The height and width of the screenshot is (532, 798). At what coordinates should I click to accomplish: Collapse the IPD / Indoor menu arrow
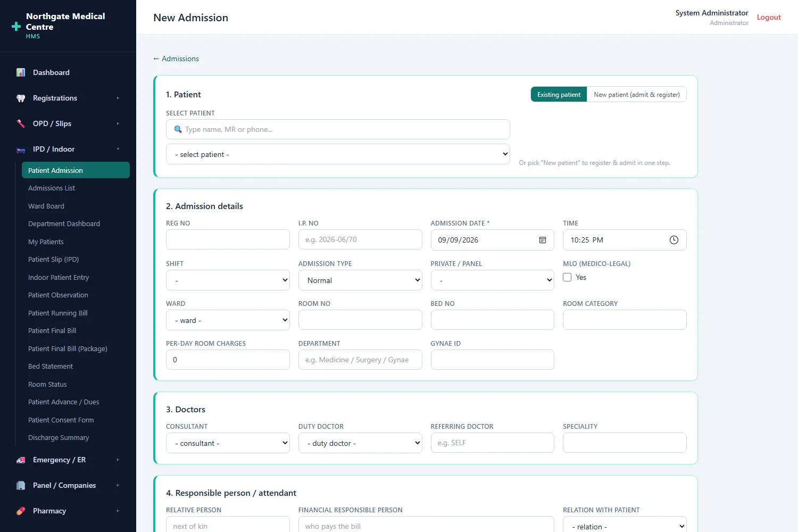coord(118,149)
